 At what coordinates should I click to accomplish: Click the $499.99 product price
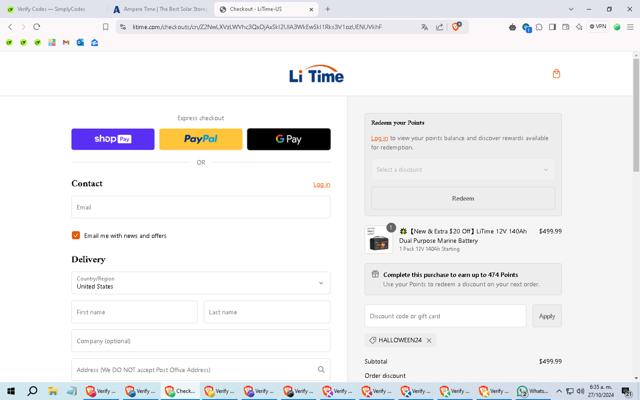[x=550, y=231]
